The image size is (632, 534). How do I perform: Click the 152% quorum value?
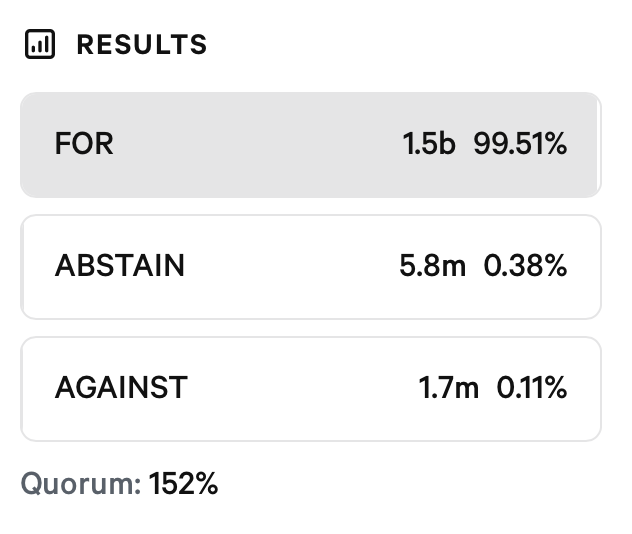(x=183, y=484)
